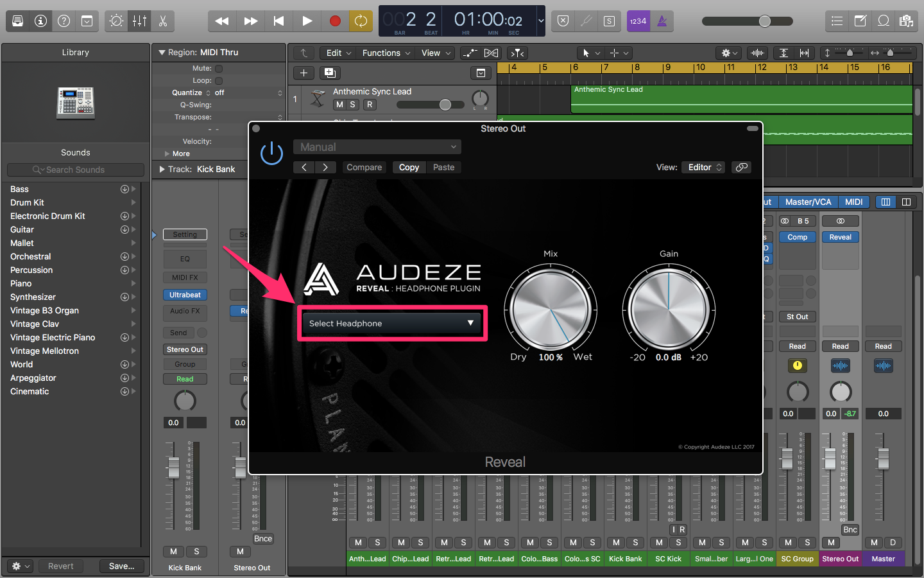This screenshot has height=578, width=924.
Task: Expand the More disclosure triangle
Action: tap(167, 153)
